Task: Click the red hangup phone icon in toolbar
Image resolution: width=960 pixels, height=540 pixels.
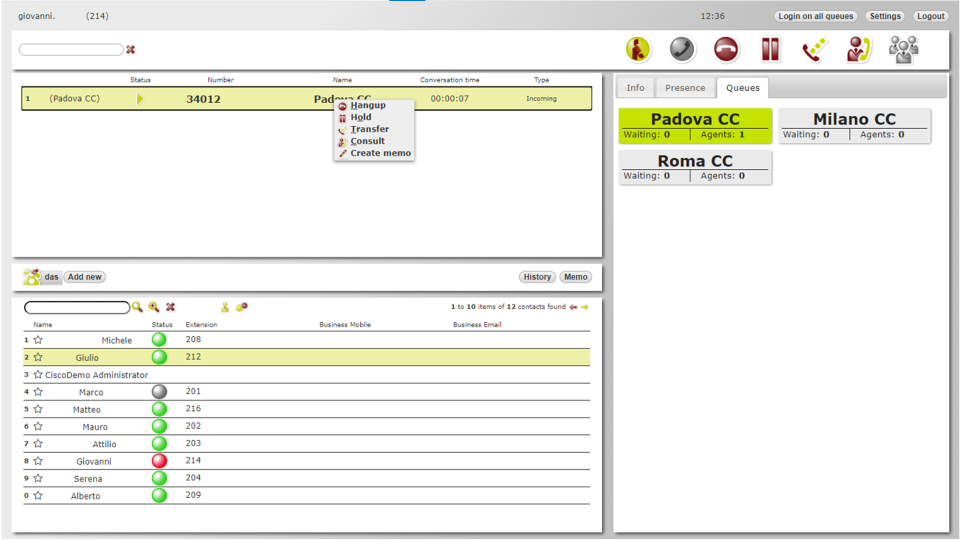Action: pyautogui.click(x=726, y=49)
